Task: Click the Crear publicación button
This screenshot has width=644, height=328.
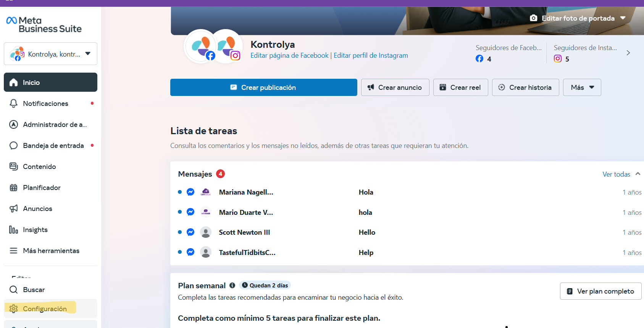Action: [263, 87]
